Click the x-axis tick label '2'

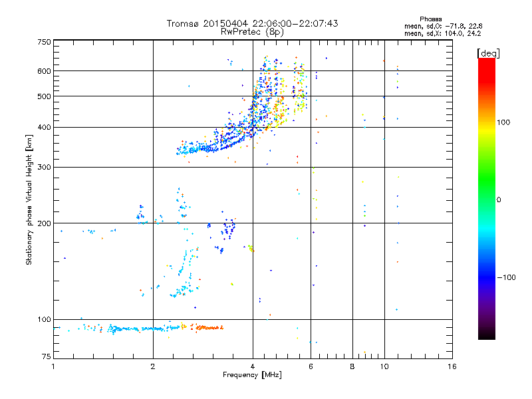153,366
